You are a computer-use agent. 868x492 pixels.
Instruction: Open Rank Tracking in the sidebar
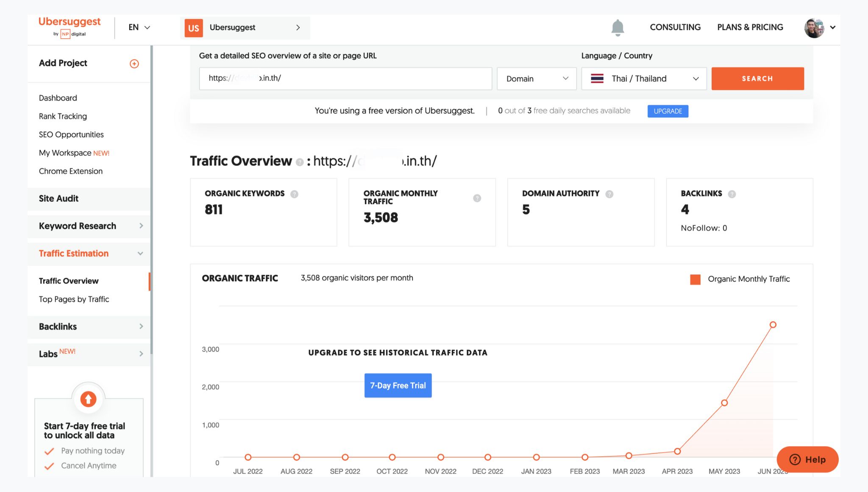pyautogui.click(x=63, y=116)
